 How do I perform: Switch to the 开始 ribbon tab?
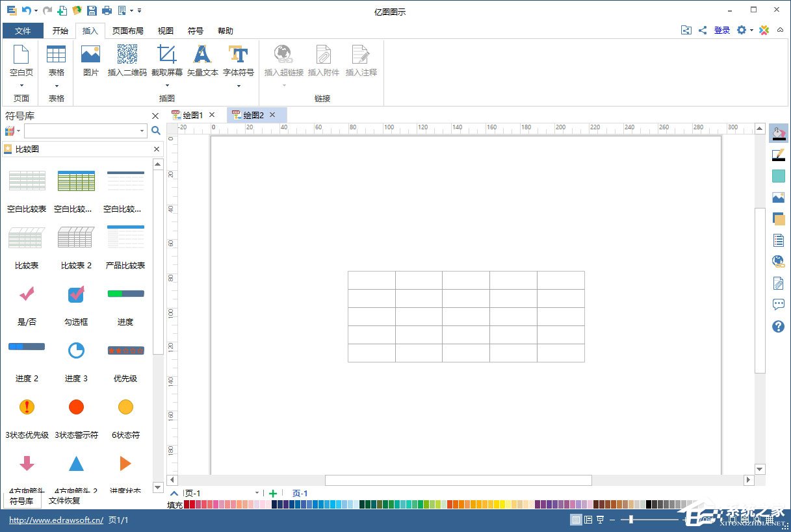60,31
